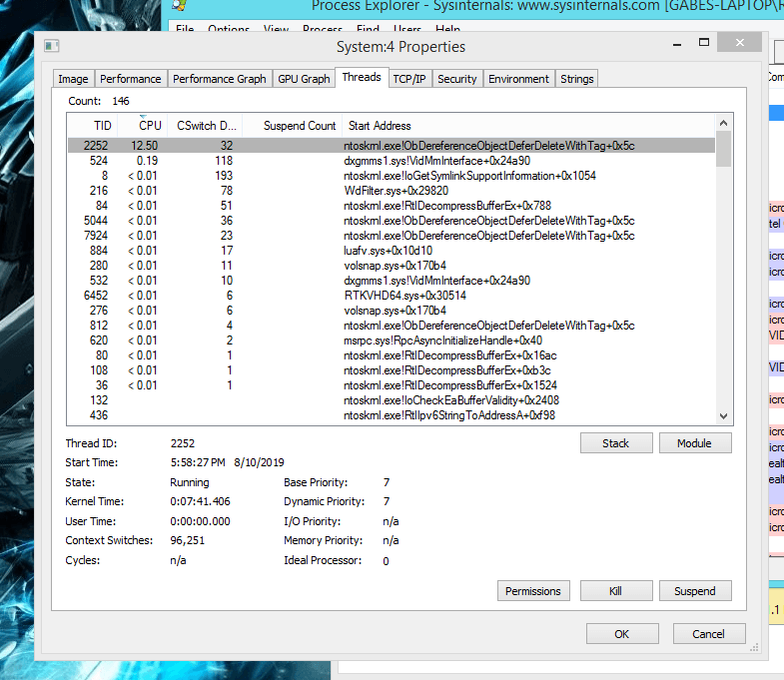Viewport: 784px width, 680px height.
Task: Select thread row TID 7924
Action: [x=391, y=236]
